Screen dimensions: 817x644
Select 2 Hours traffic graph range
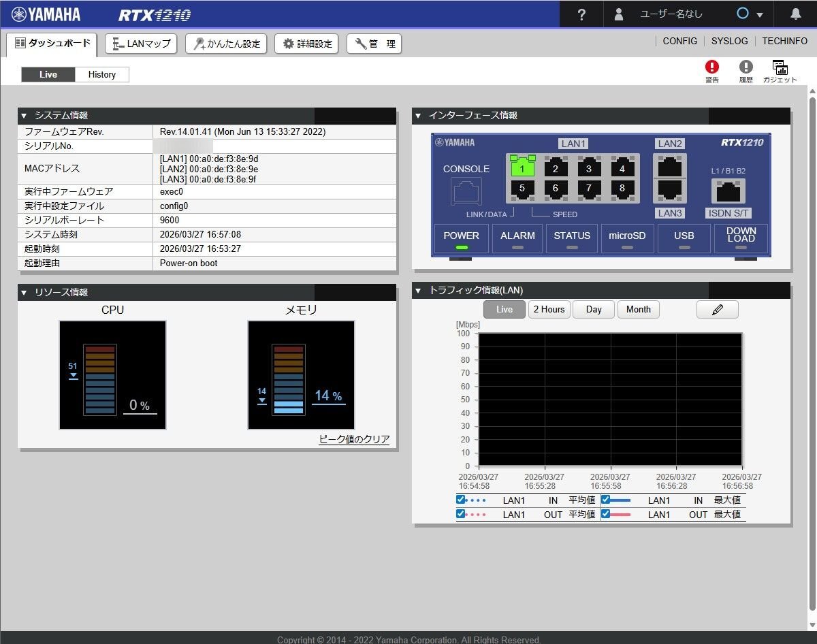click(x=549, y=309)
